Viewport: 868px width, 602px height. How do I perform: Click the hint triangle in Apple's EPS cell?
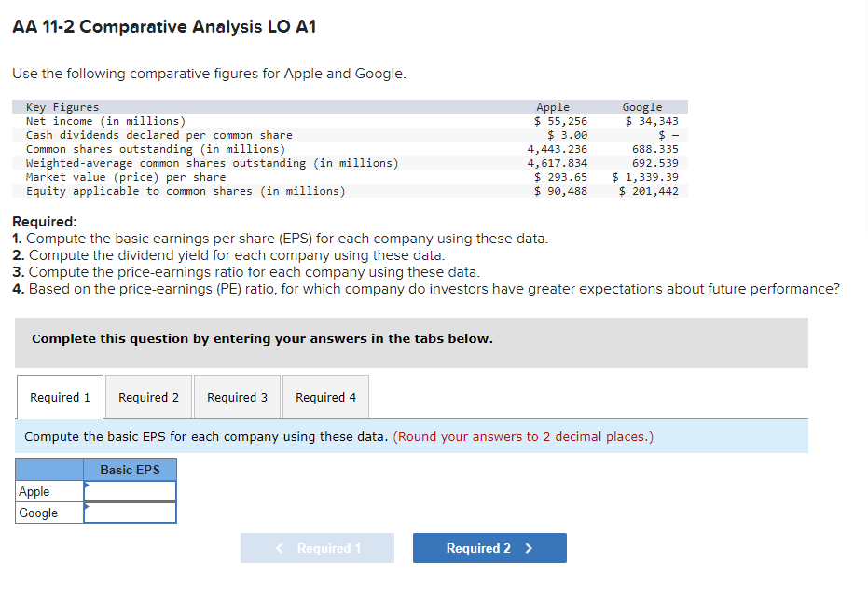pyautogui.click(x=88, y=486)
